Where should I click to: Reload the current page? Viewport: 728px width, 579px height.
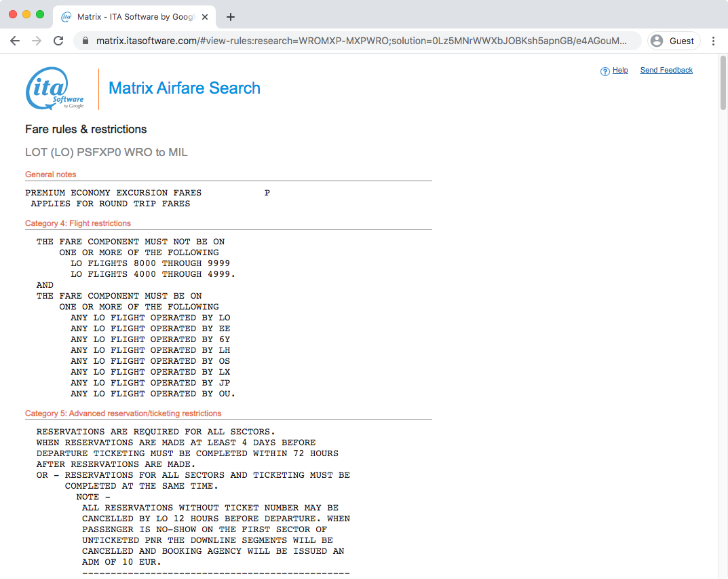click(x=58, y=41)
